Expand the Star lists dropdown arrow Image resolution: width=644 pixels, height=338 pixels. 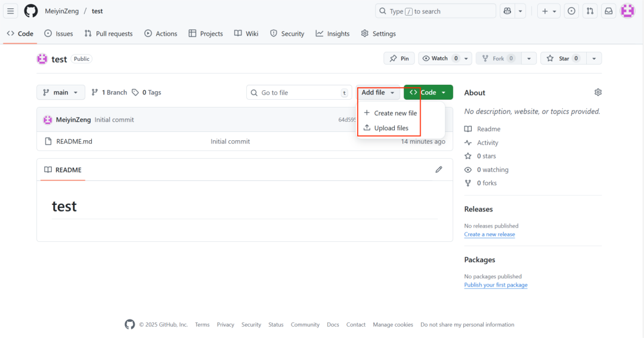(594, 59)
